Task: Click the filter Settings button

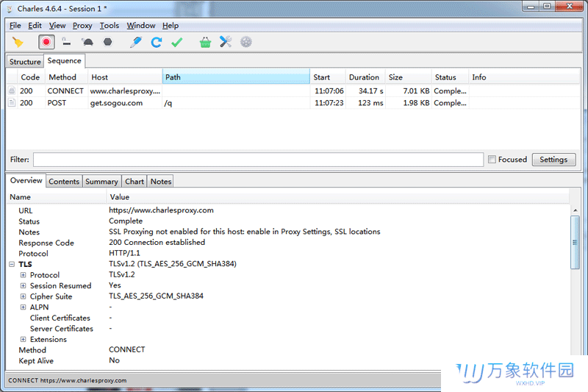Action: tap(553, 160)
